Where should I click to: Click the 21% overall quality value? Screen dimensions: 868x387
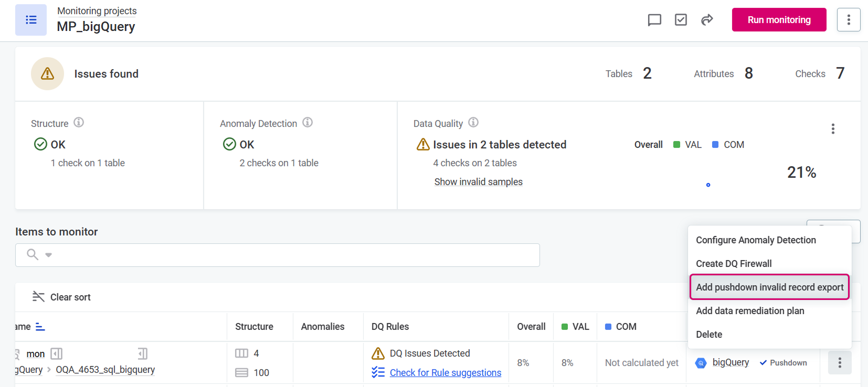tap(801, 173)
